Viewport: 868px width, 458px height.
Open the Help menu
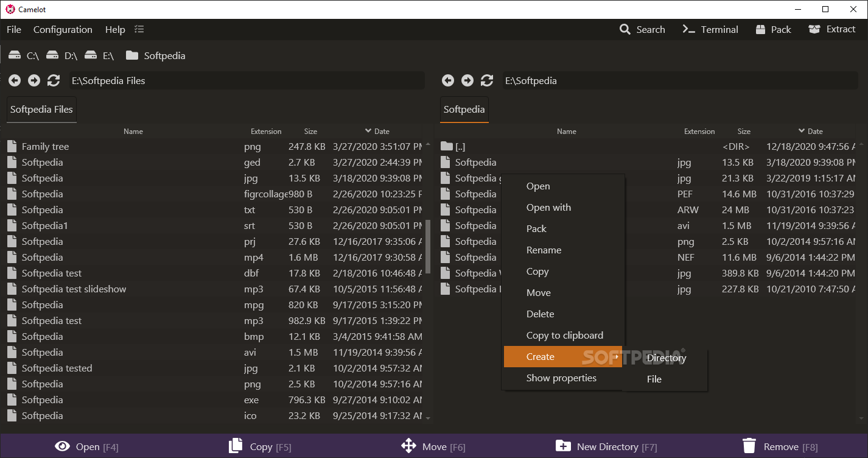115,29
